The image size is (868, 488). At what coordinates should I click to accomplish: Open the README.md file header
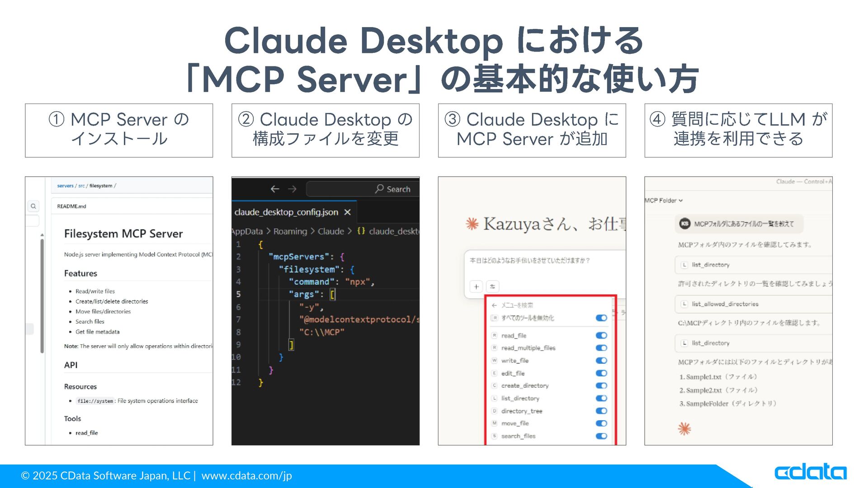(71, 206)
